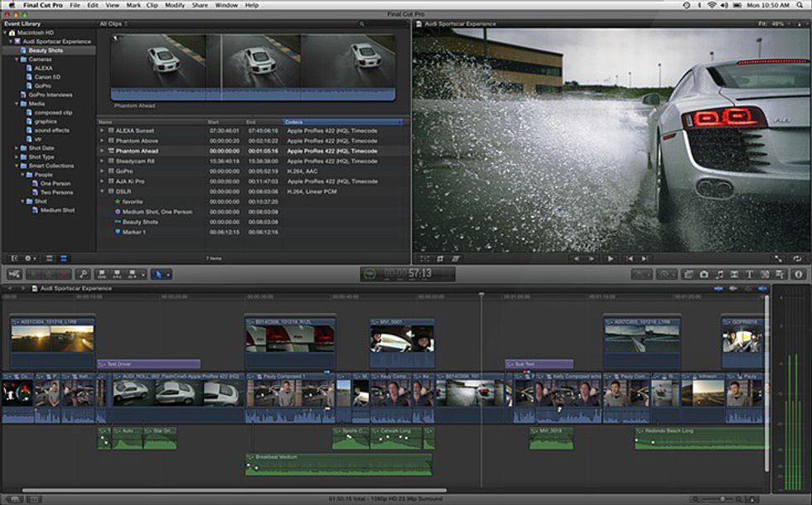Select the arrow Select tool in toolbar
Screen dimensions: 812x505
(x=157, y=274)
